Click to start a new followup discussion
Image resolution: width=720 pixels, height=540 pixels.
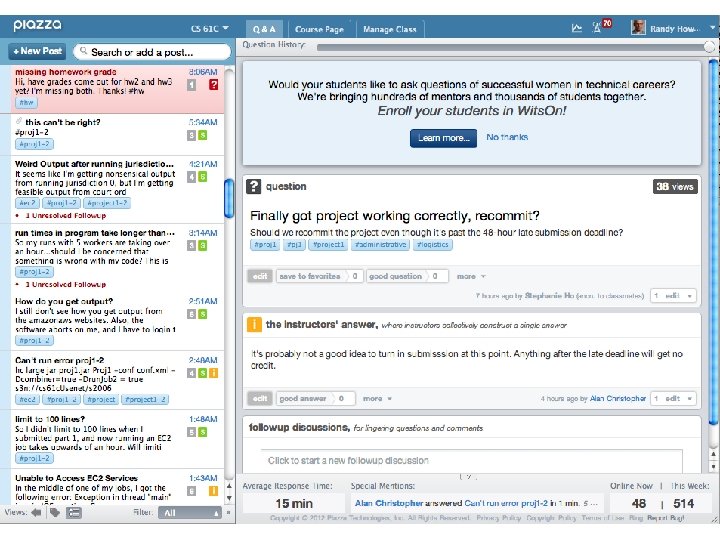[472, 460]
